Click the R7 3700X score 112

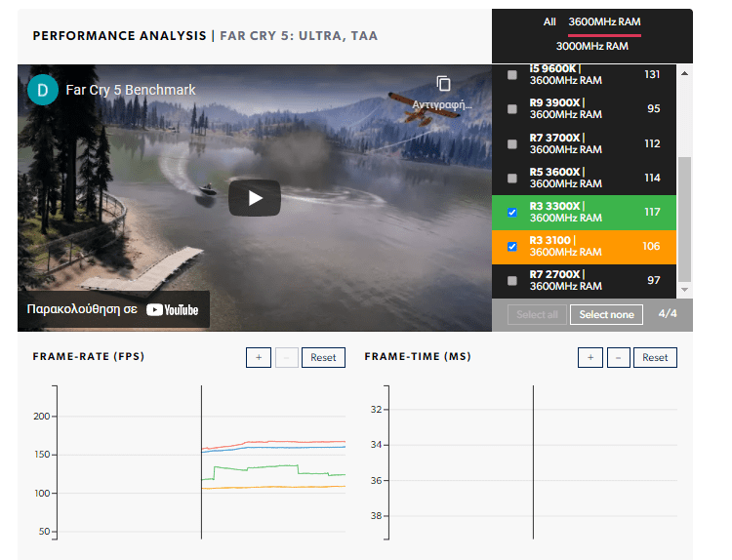[x=652, y=143]
